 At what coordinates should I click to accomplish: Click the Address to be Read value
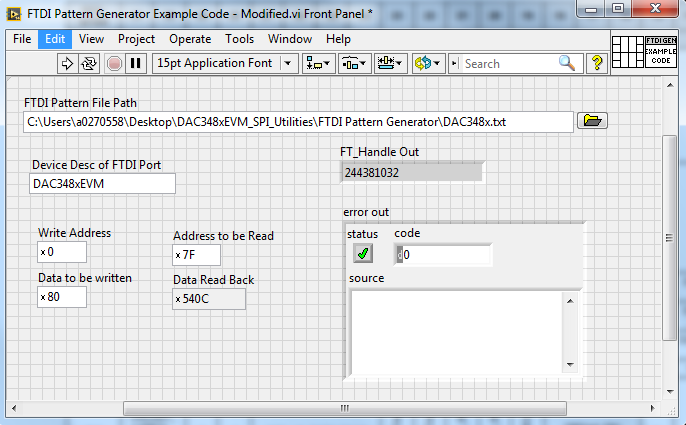201,255
